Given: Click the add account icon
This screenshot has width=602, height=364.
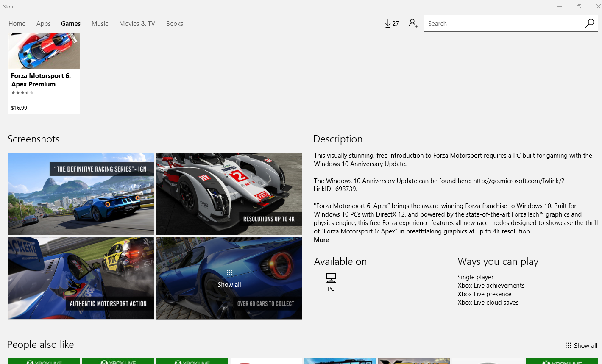Looking at the screenshot, I should 413,23.
